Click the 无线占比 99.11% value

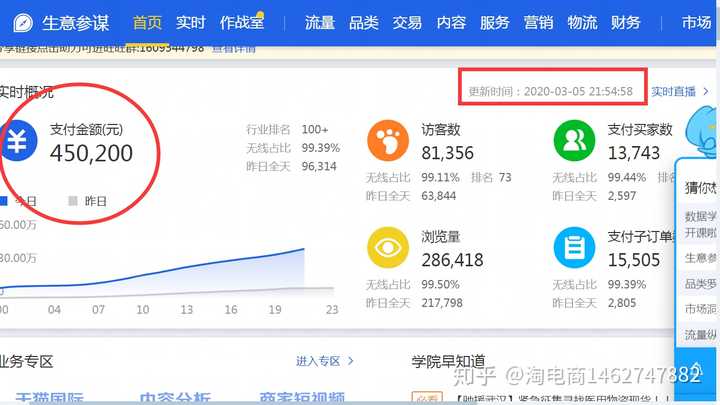pyautogui.click(x=440, y=177)
